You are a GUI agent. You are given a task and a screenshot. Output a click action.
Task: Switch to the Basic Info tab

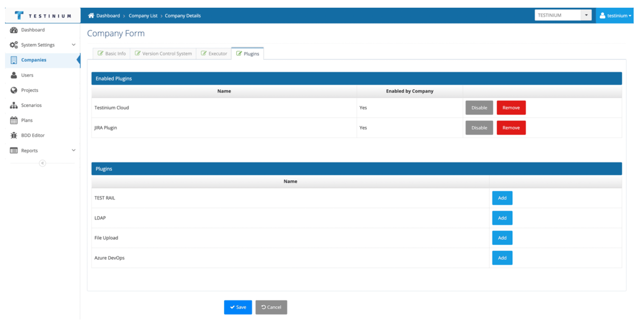111,54
